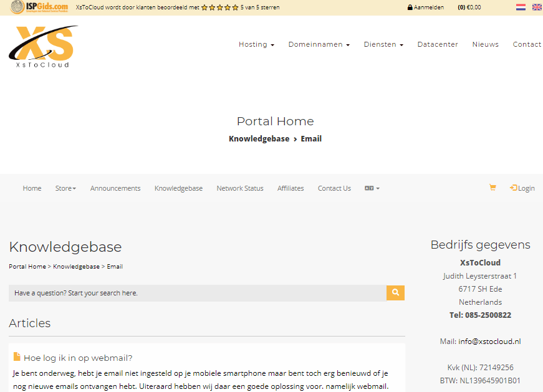543x392 pixels.
Task: Click the Judith Leysterstraat 1 address line
Action: pyautogui.click(x=480, y=276)
